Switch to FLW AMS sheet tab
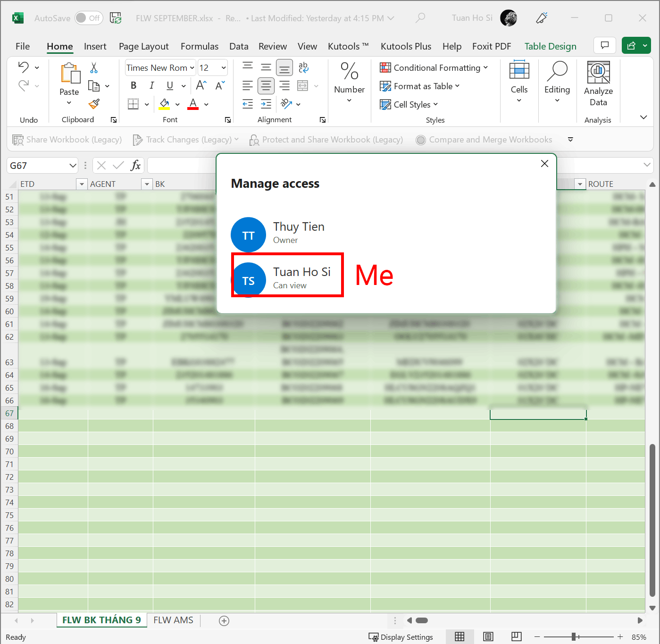Image resolution: width=660 pixels, height=644 pixels. pos(173,620)
